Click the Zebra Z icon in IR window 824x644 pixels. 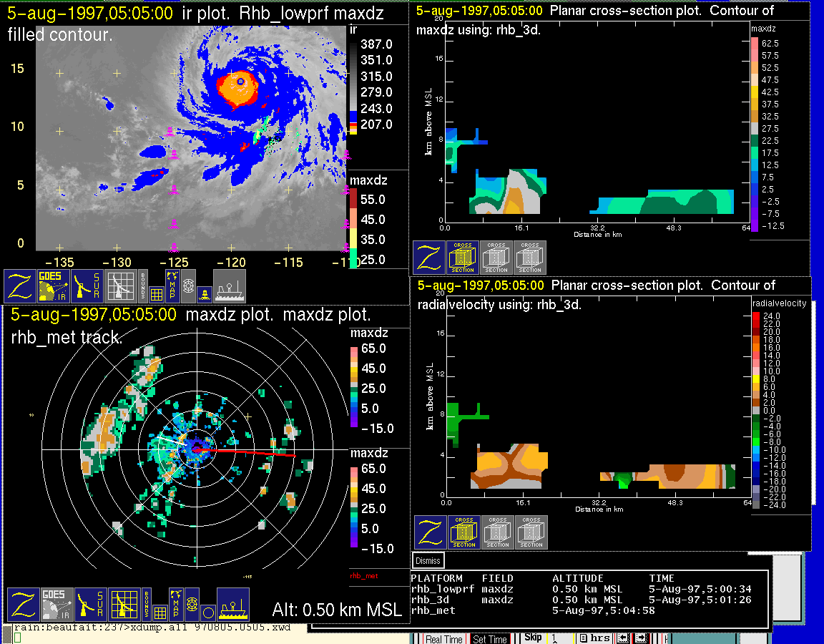pos(21,286)
